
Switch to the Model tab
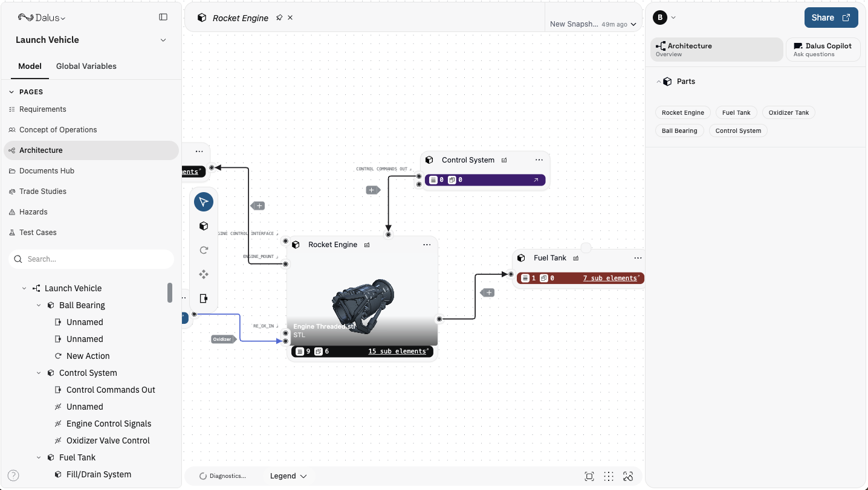coord(30,66)
